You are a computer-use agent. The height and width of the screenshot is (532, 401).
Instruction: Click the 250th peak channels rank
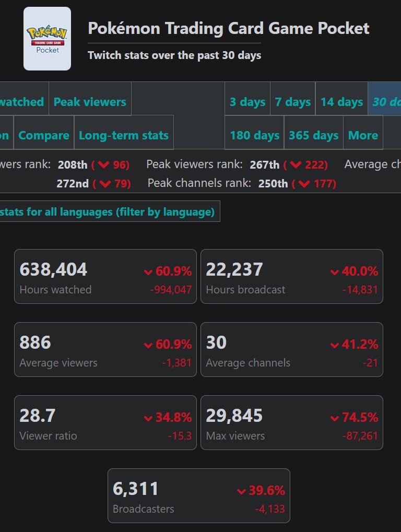tap(273, 184)
